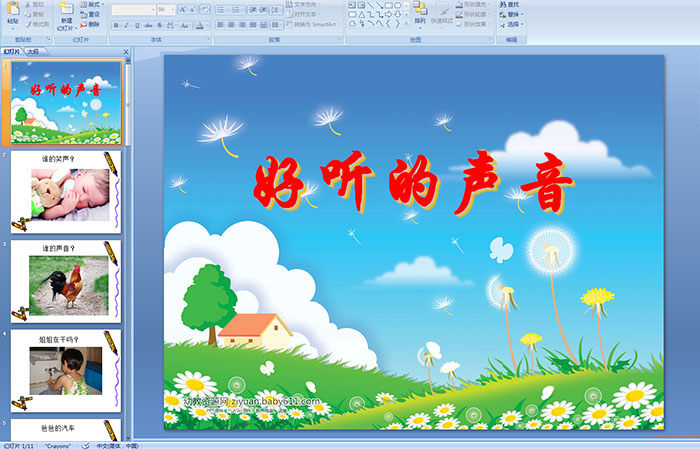
Task: Open Shape Outline (形状轮廓) options
Action: click(x=472, y=14)
